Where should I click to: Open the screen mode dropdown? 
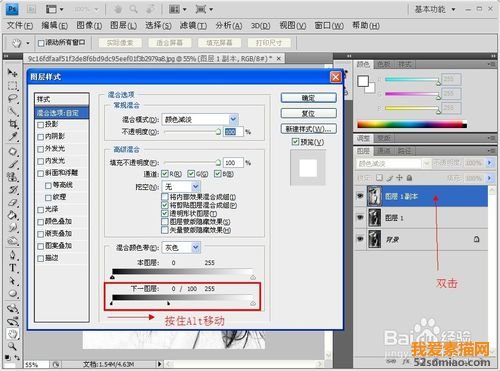click(x=204, y=9)
